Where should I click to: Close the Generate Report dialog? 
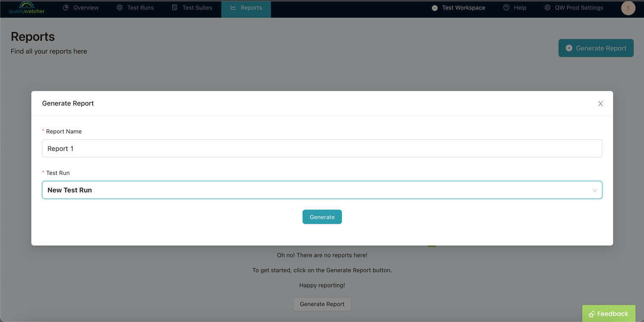pyautogui.click(x=600, y=104)
